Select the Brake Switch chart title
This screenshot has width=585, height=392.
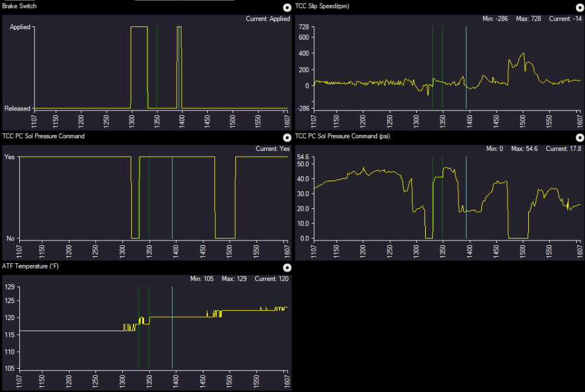(19, 6)
